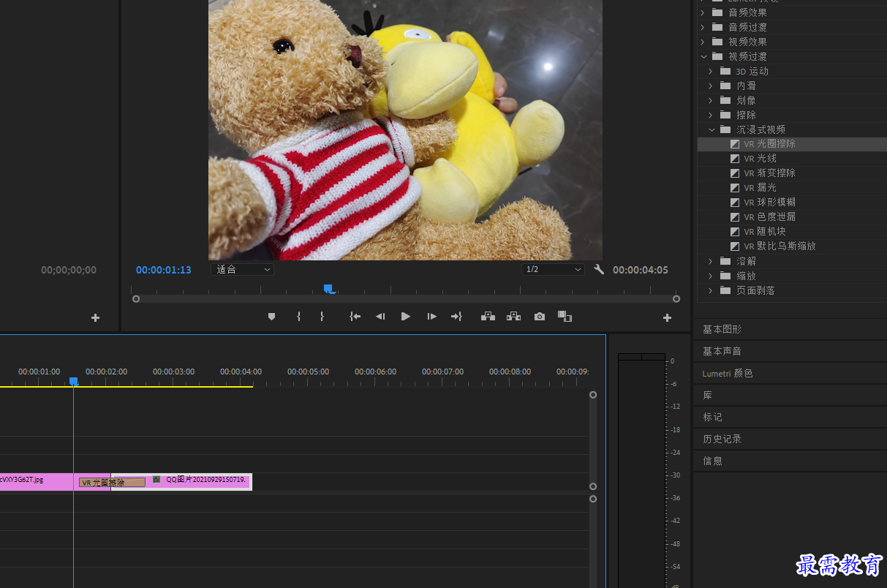Click the Lift icon in transport controls
887x588 pixels.
click(x=488, y=317)
